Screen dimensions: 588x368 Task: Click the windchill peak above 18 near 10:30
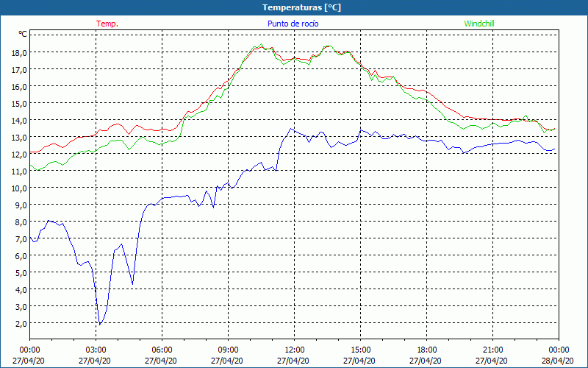tap(262, 44)
